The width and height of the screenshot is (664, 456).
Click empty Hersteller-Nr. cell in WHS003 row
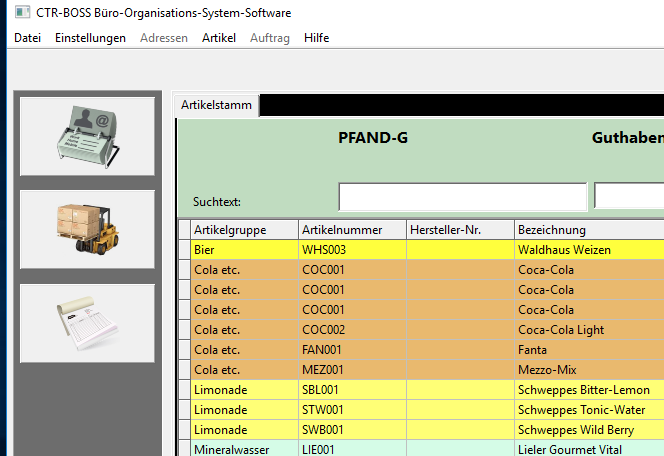460,250
